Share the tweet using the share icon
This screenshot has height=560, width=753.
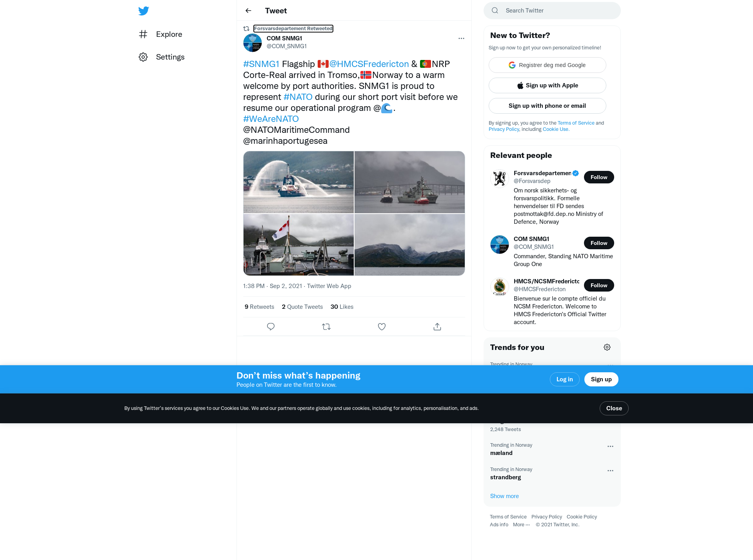(x=437, y=326)
